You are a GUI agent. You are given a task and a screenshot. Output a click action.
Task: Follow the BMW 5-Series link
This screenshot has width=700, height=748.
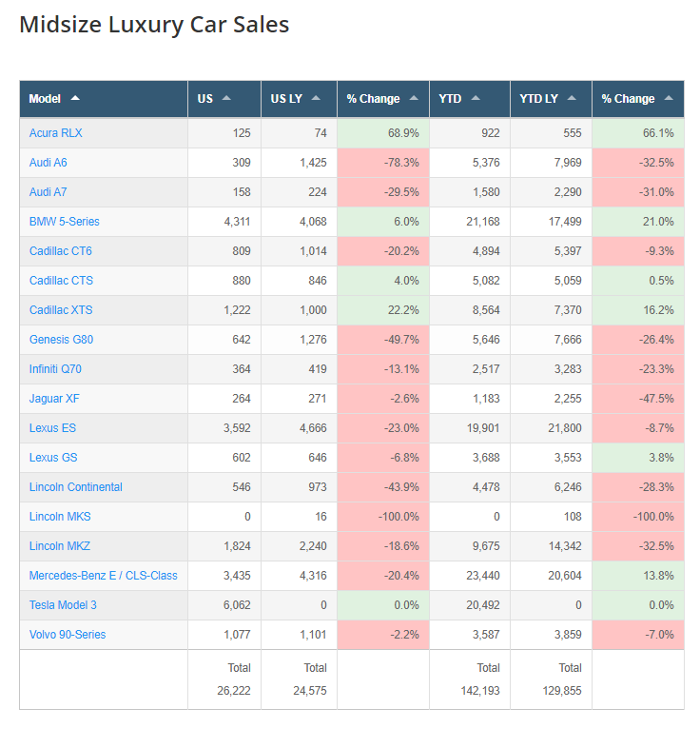click(65, 222)
